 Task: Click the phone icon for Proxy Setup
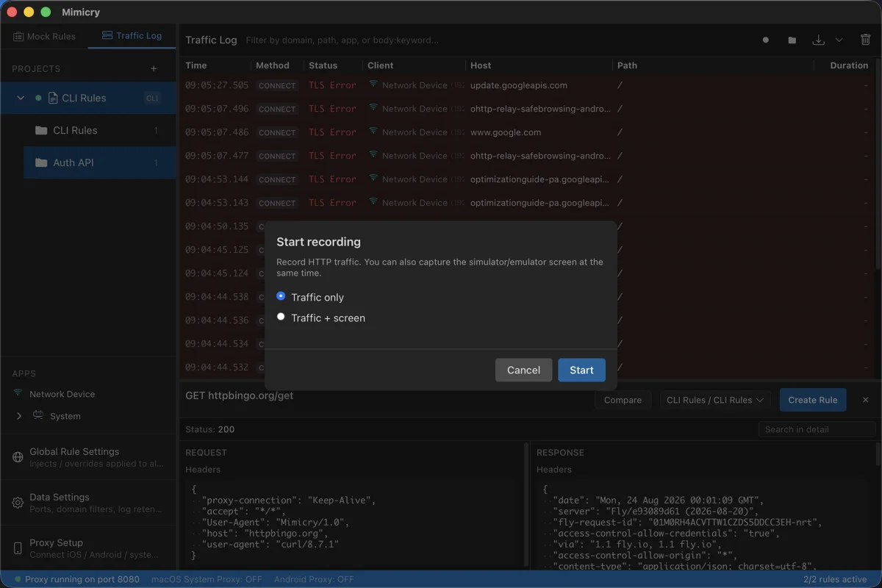point(18,548)
